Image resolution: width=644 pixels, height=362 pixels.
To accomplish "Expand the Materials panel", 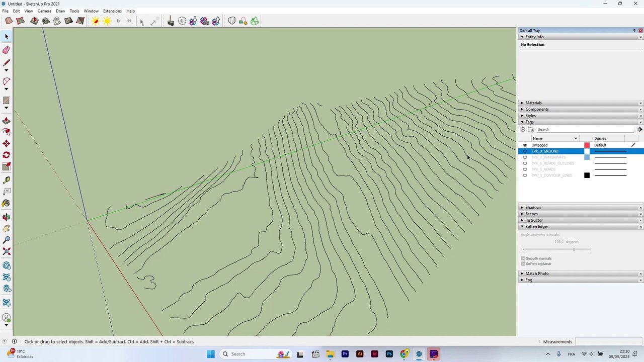I will [522, 103].
